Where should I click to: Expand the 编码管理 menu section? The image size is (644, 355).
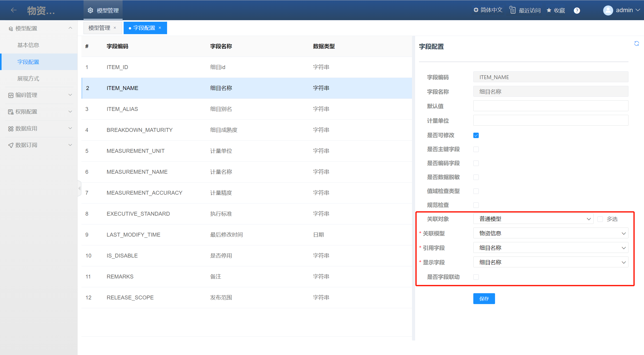coord(70,95)
